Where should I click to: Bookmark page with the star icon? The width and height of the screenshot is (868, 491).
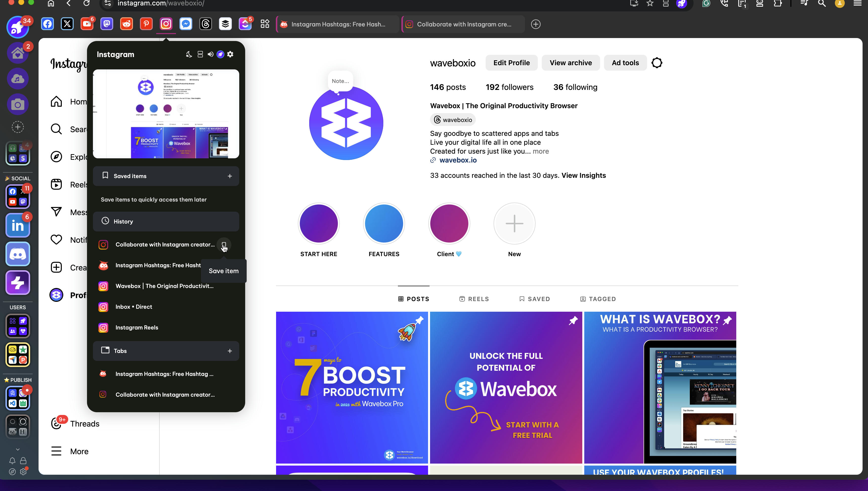point(650,3)
